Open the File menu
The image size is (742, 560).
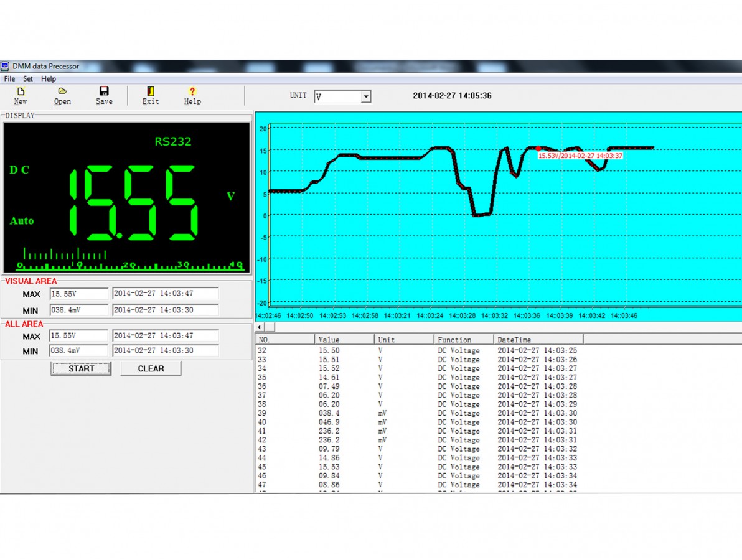coord(9,78)
